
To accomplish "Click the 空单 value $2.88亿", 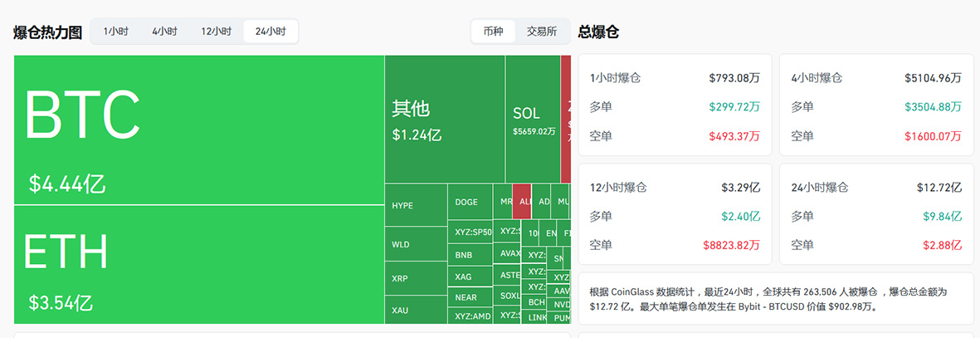I will coord(943,245).
